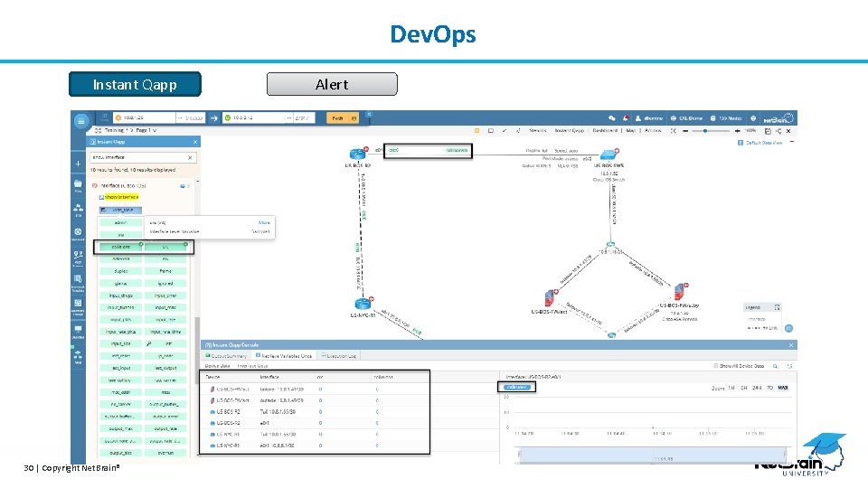Click the zoom out minus icon
The width and height of the screenshot is (868, 488).
[685, 130]
